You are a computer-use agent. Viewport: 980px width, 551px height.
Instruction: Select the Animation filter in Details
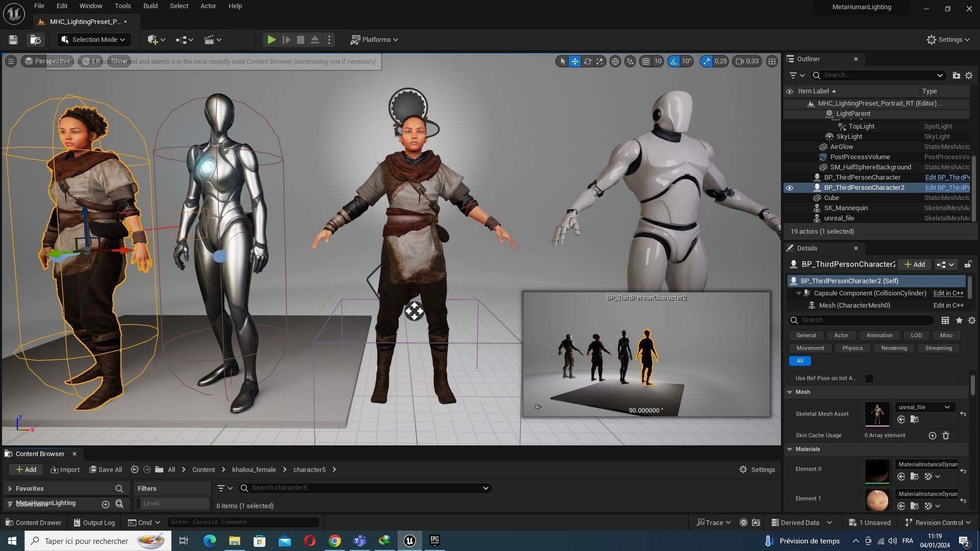pos(879,335)
